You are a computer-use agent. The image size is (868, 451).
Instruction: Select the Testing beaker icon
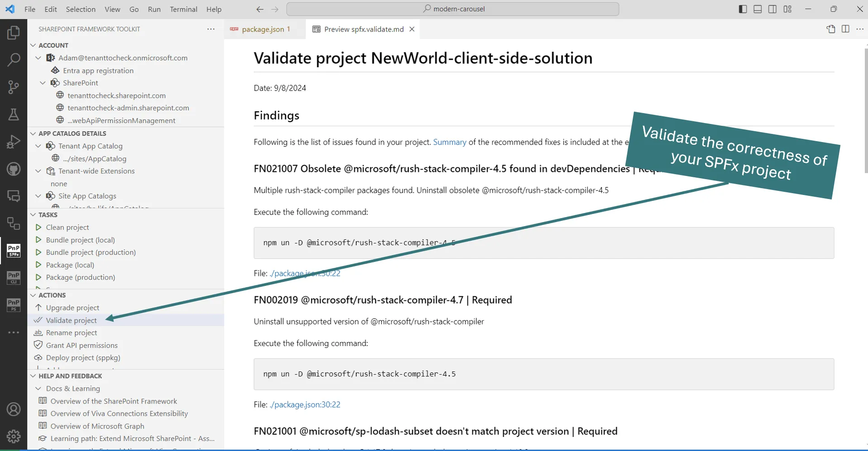tap(13, 114)
